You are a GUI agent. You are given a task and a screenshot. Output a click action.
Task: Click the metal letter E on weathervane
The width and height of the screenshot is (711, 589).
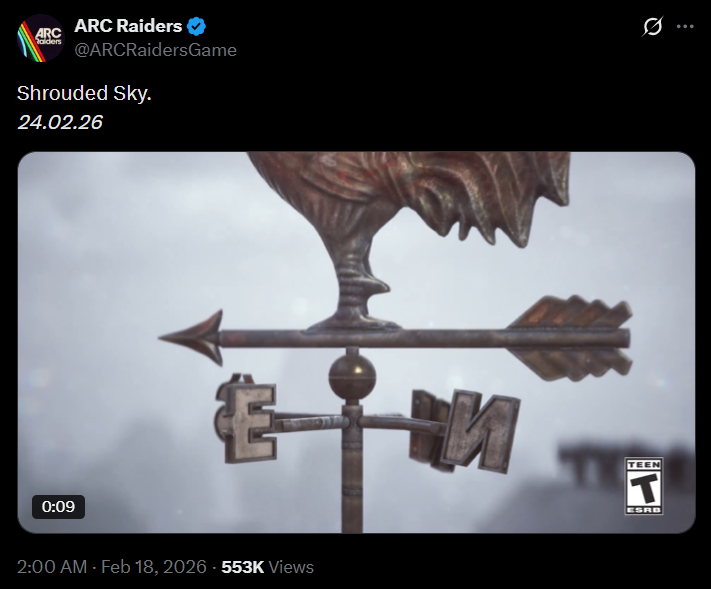tap(247, 419)
